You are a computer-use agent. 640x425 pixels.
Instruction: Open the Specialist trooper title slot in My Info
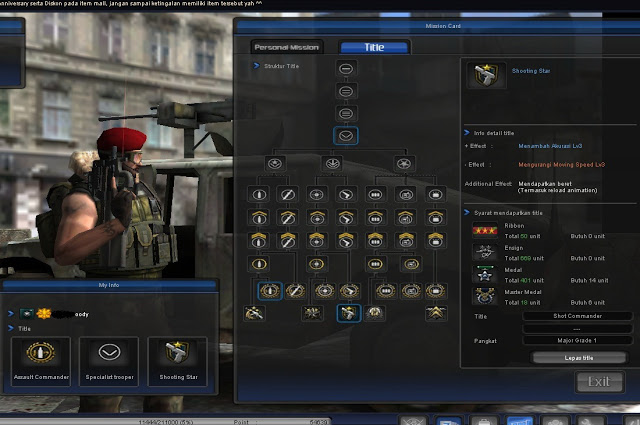[109, 361]
